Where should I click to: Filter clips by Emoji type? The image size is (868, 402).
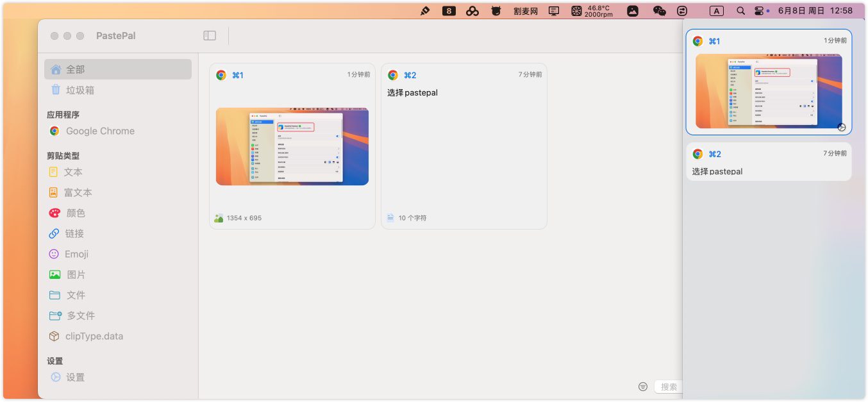[x=118, y=254]
